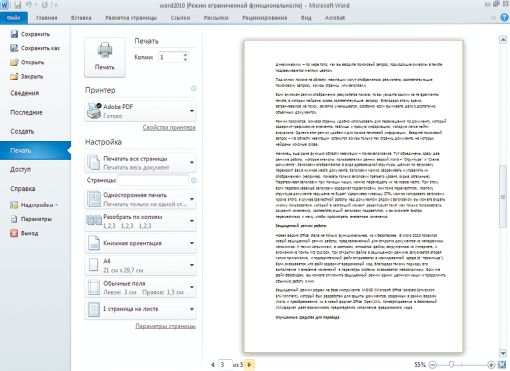Minimize the ribbon with caret icon
The width and height of the screenshot is (510, 371).
coord(494,18)
